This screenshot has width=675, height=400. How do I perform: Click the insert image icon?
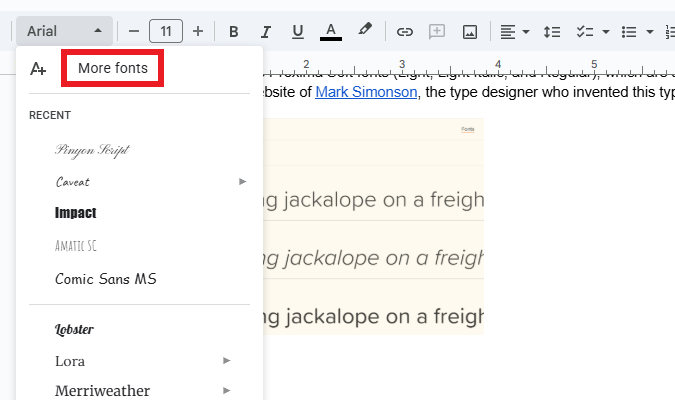click(469, 31)
